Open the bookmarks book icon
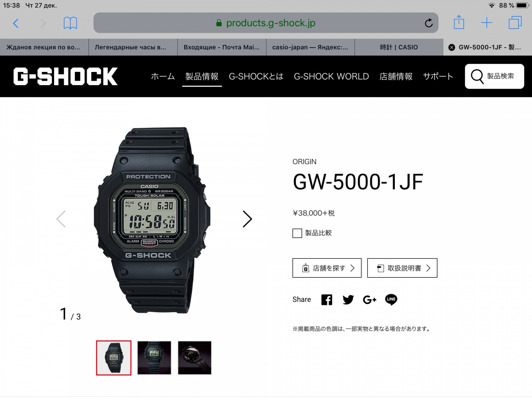The width and height of the screenshot is (532, 399). tap(70, 23)
